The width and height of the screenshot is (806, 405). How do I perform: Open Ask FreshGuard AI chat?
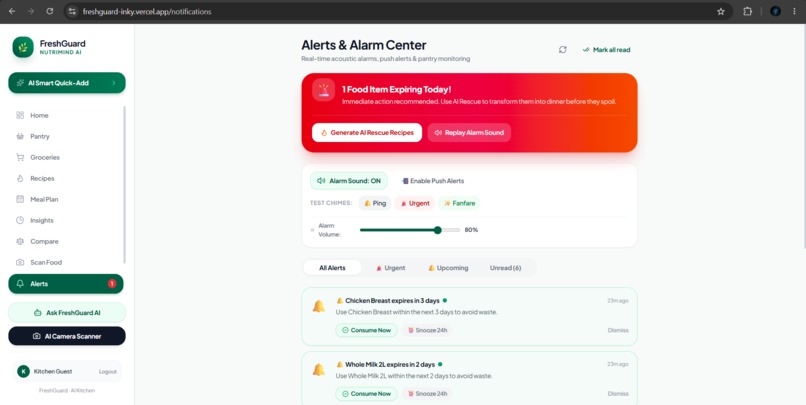[67, 312]
